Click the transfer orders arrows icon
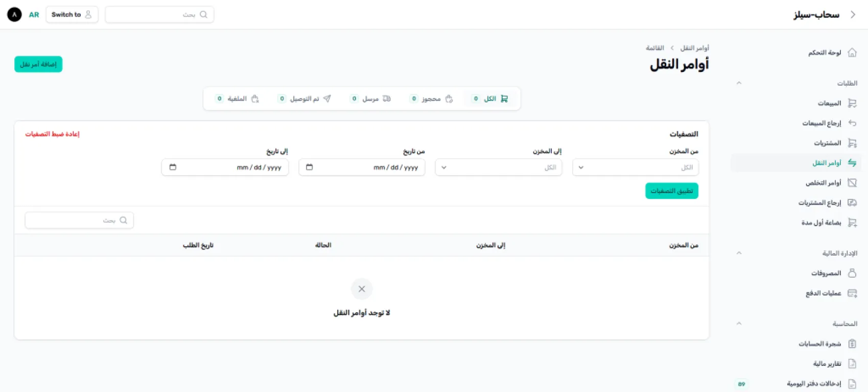 tap(852, 163)
